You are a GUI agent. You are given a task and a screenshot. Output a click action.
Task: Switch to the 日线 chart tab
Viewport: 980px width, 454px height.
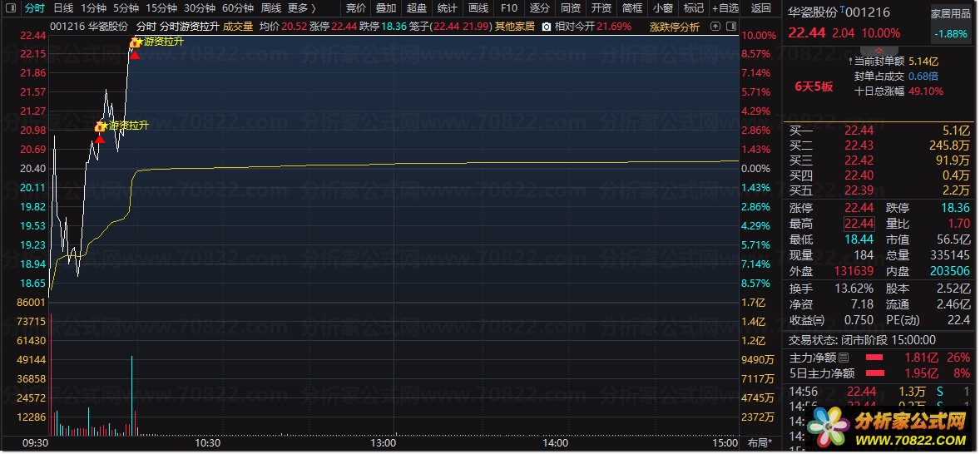click(63, 8)
